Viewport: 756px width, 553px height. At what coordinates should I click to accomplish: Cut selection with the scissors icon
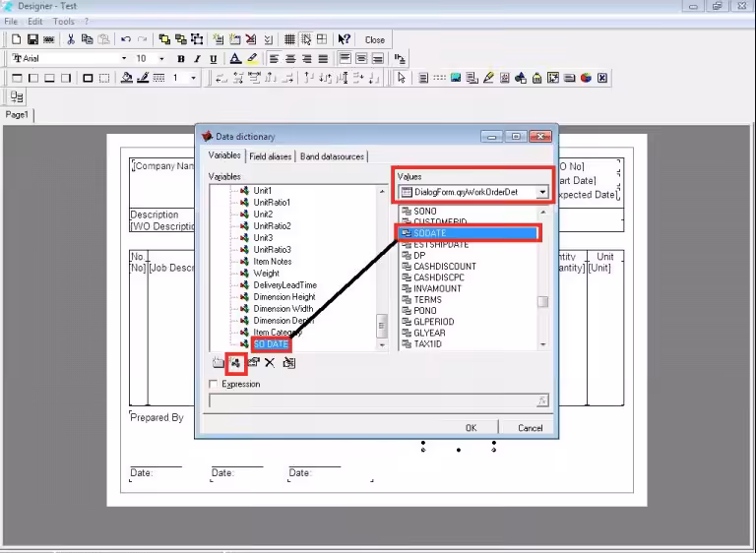tap(71, 39)
